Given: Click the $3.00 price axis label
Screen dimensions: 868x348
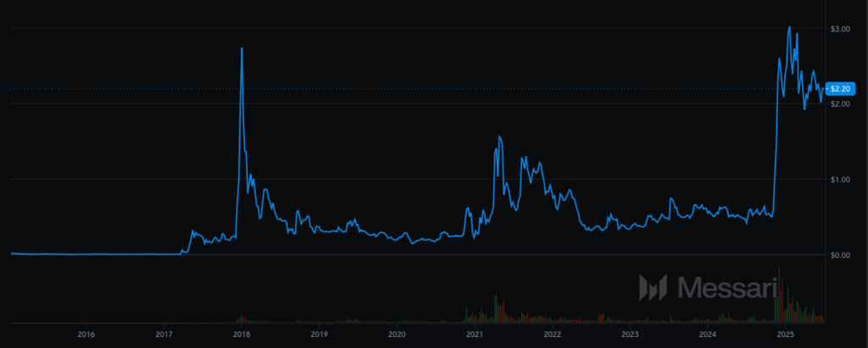Looking at the screenshot, I should click(x=838, y=28).
